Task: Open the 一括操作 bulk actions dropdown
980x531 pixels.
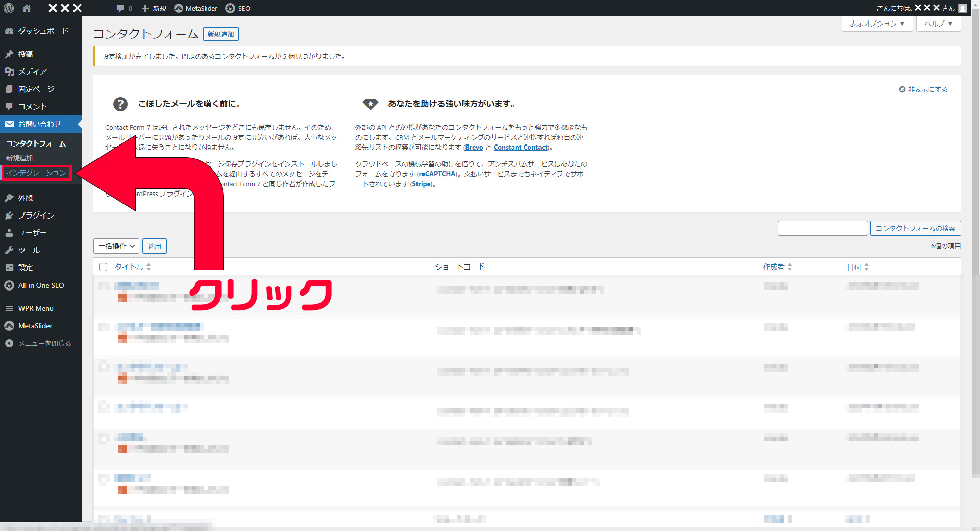Action: pos(116,246)
